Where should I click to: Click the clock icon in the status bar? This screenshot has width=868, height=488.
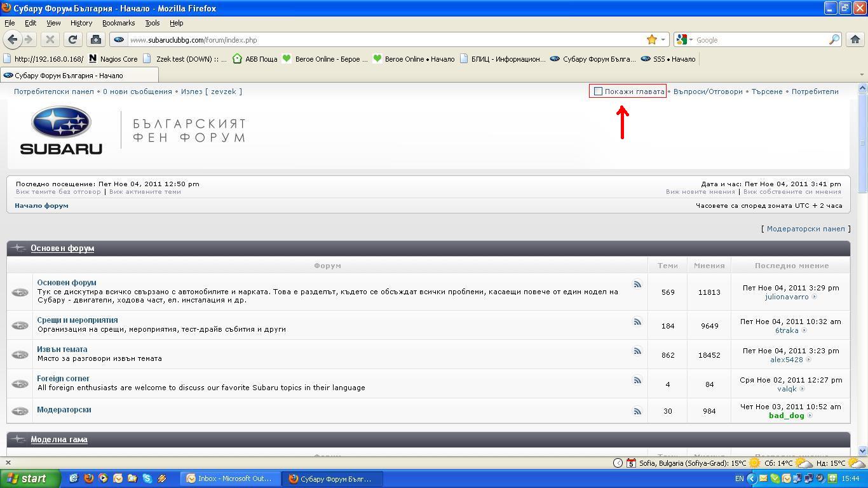(x=618, y=463)
